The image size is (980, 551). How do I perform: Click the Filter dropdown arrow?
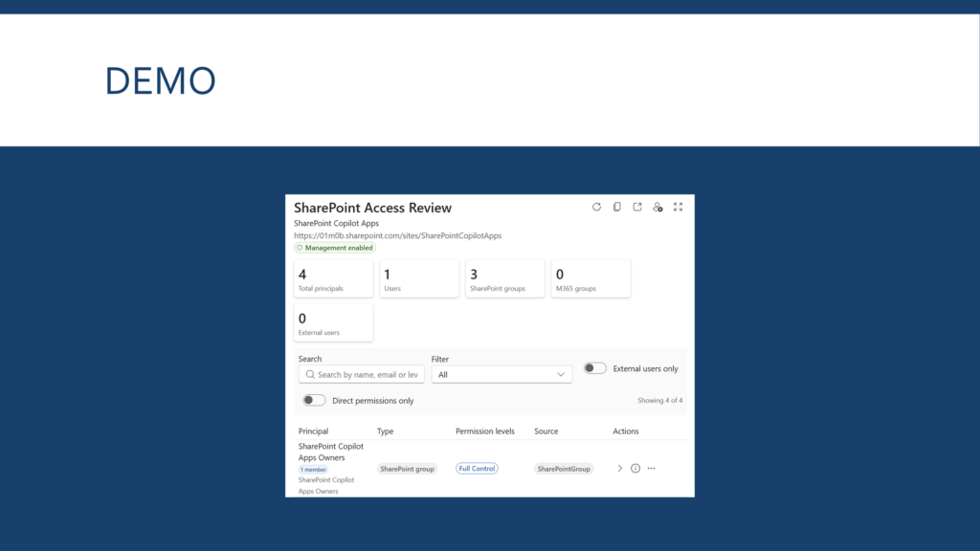click(x=561, y=375)
